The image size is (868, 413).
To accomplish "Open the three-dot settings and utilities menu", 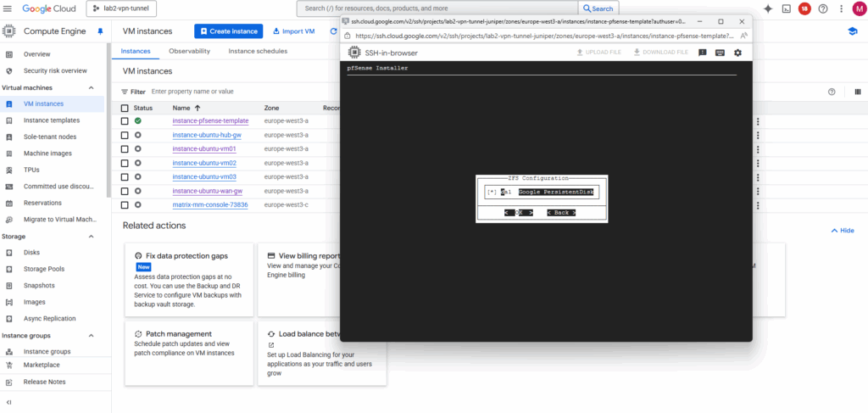I will pos(842,8).
